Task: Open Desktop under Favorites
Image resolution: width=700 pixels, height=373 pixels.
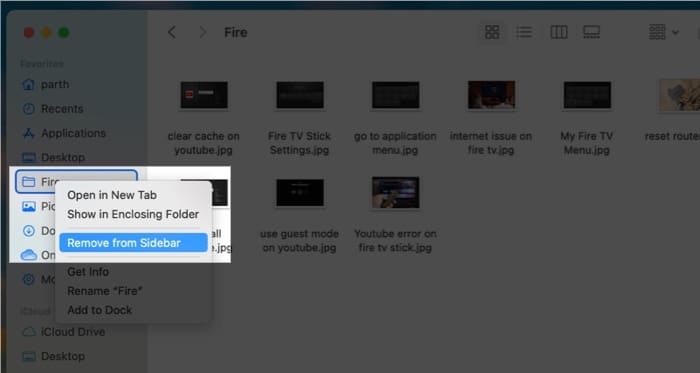Action: point(54,157)
